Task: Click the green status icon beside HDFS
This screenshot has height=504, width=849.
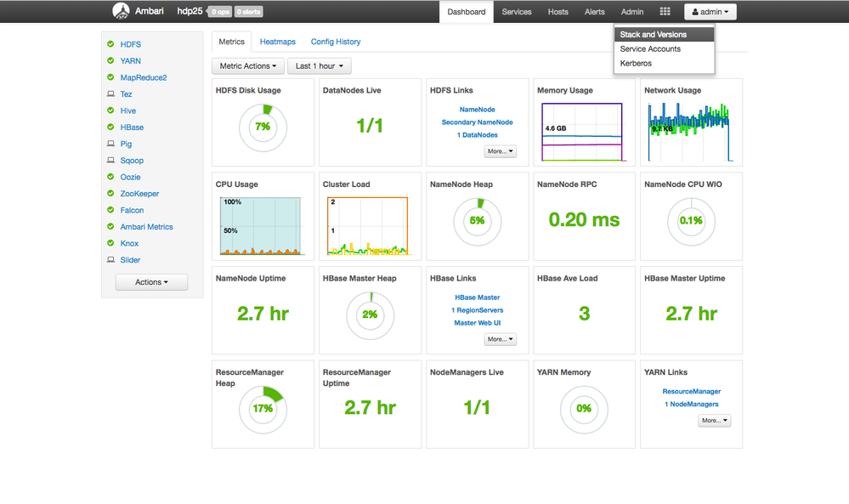Action: coord(110,44)
